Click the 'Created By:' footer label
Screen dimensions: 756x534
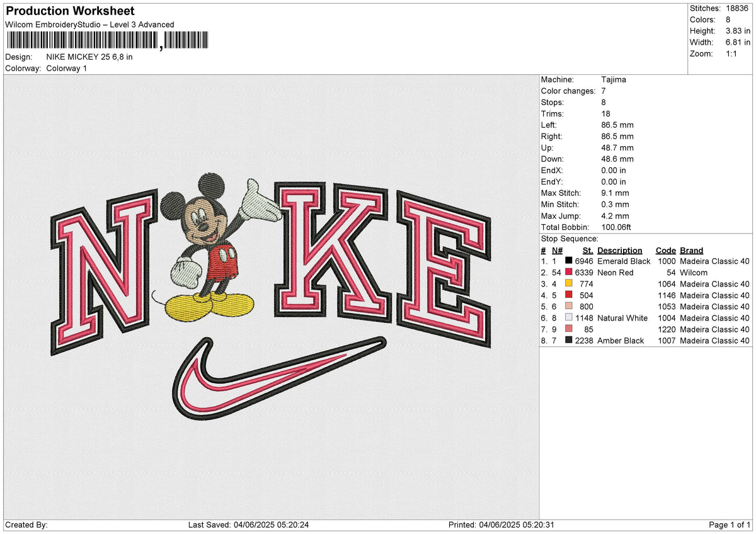pos(26,525)
